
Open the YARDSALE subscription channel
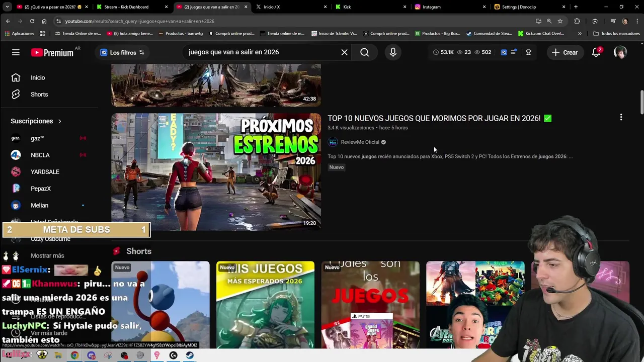[45, 172]
